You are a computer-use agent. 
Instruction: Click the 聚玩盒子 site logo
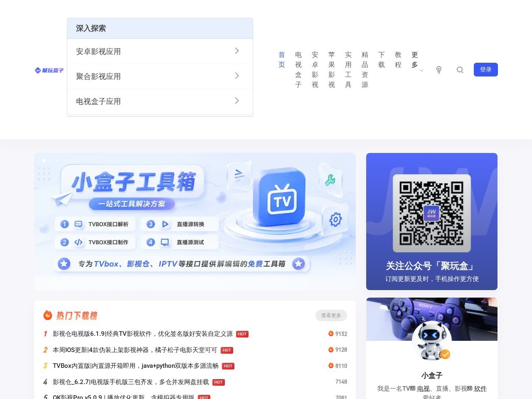coord(49,70)
